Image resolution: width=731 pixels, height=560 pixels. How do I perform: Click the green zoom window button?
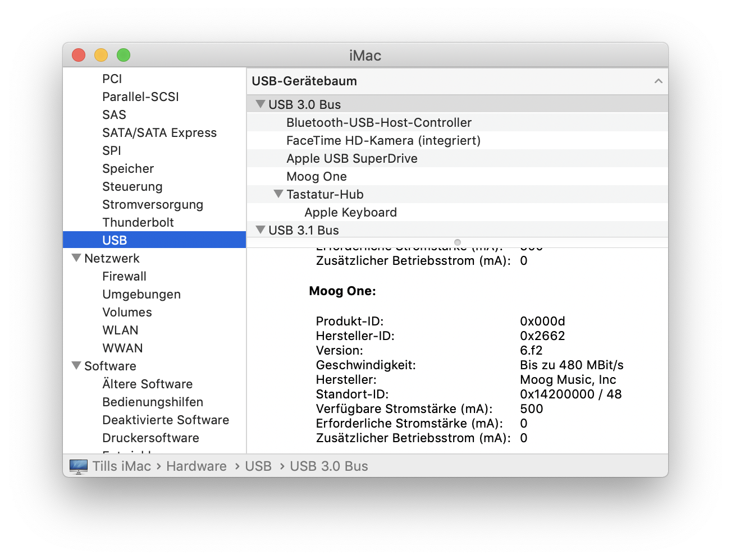[x=124, y=55]
